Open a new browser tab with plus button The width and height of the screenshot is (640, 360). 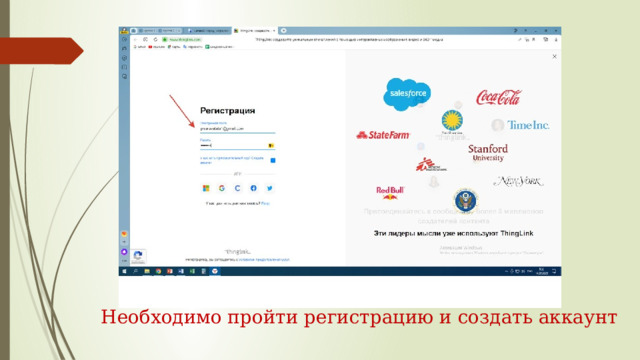click(x=283, y=31)
